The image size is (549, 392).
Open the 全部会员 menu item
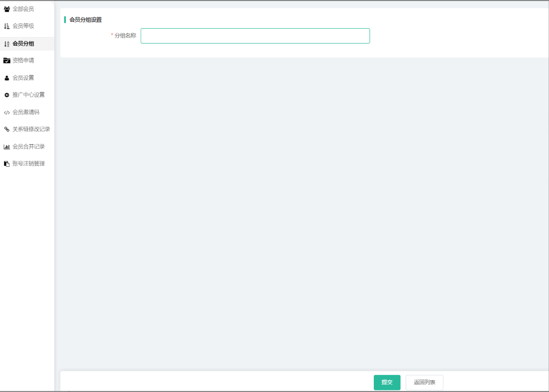[23, 9]
